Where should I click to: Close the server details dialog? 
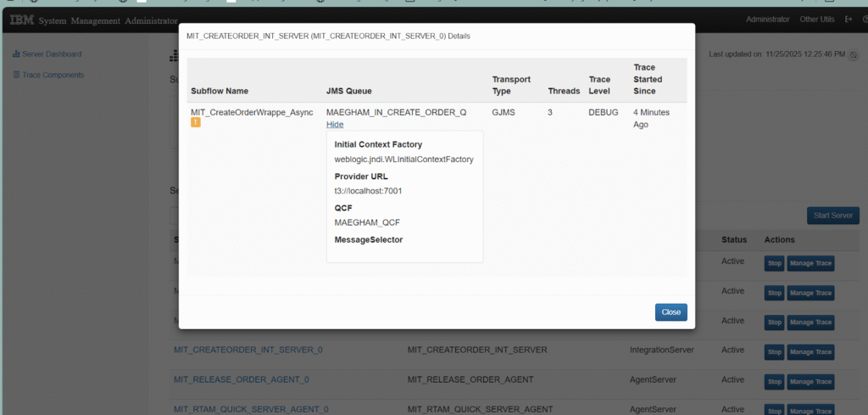670,312
